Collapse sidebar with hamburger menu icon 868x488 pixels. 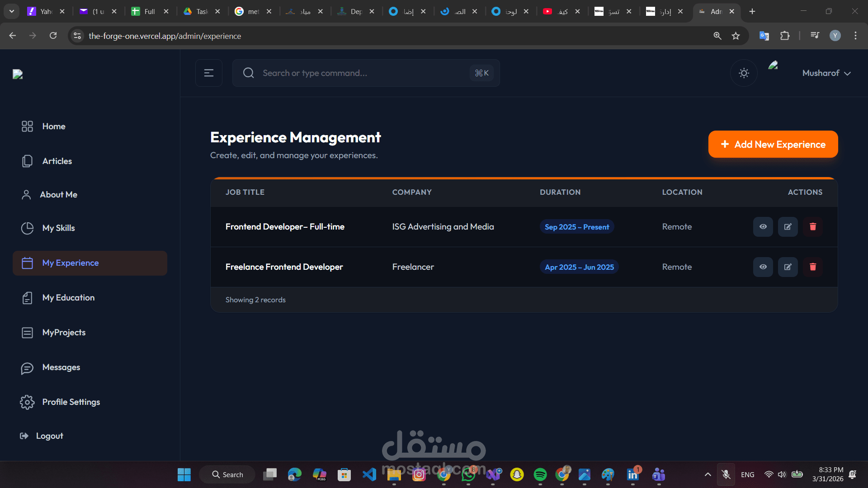(x=208, y=73)
